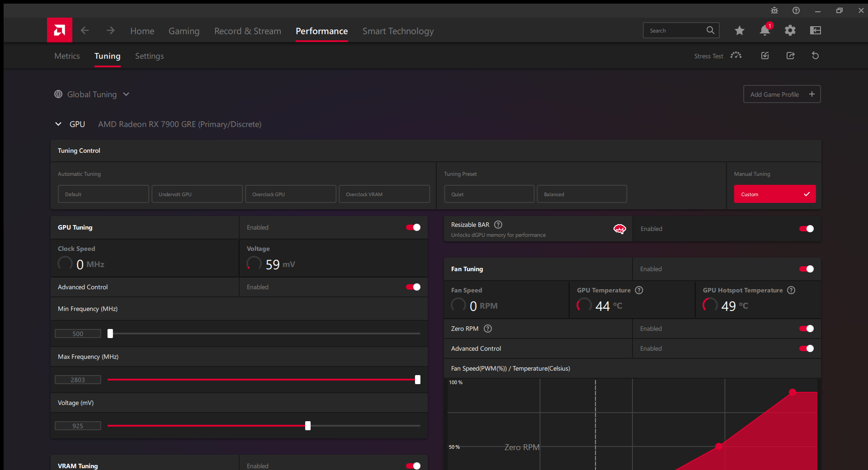Go forward with the right arrow
This screenshot has height=470, width=868.
pos(110,30)
